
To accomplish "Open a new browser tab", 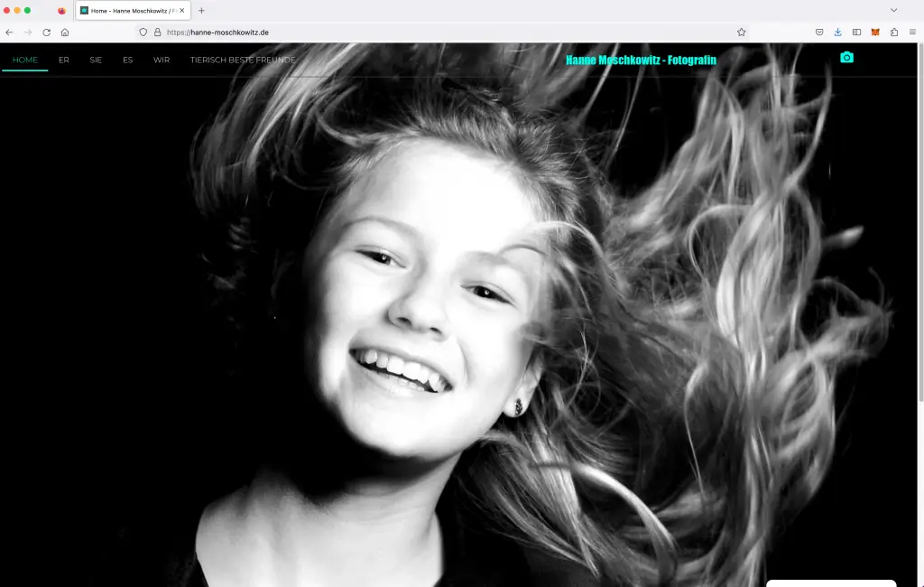I will 201,10.
